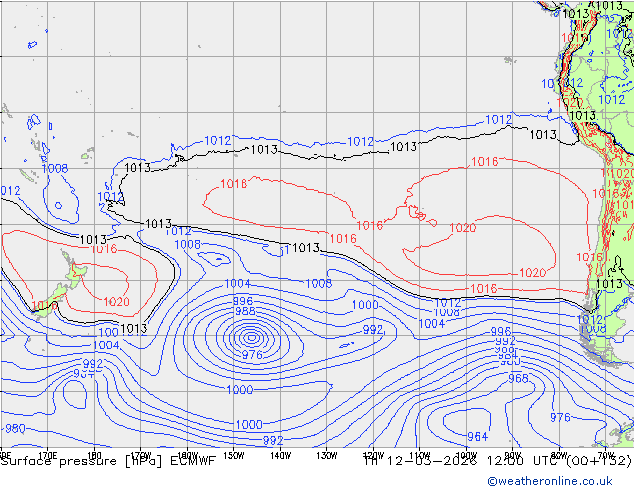Click the '12:00 UTC (00+132)' forecast time text
The image size is (634, 490).
point(559,460)
